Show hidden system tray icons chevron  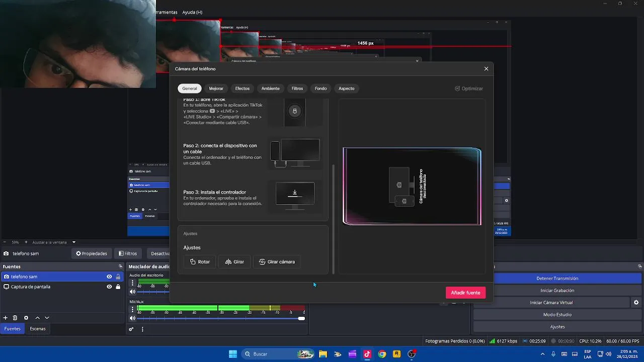click(x=542, y=354)
